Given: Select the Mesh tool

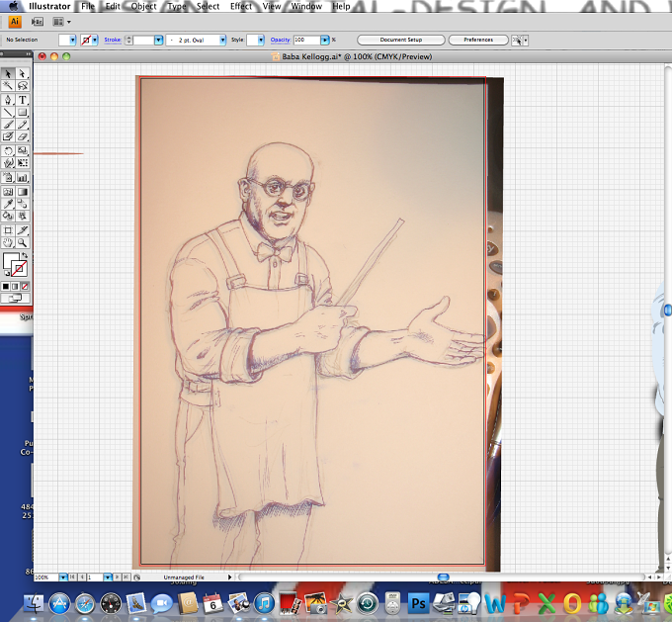Looking at the screenshot, I should point(8,192).
